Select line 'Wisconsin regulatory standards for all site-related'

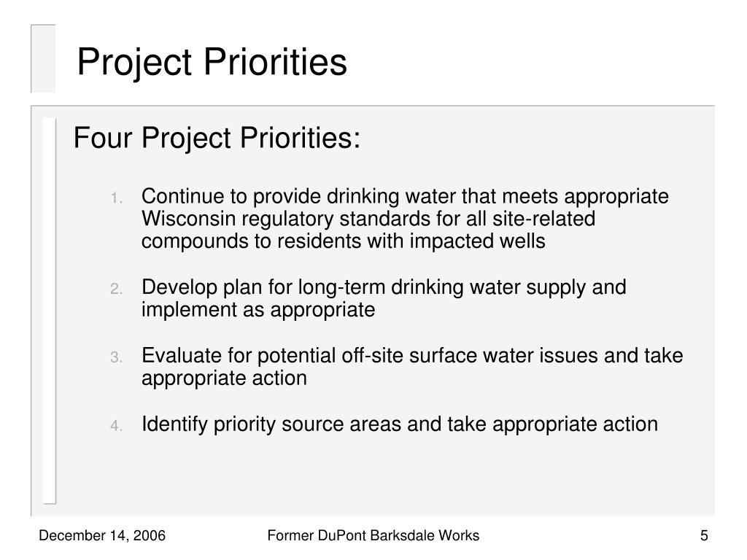[x=368, y=219]
